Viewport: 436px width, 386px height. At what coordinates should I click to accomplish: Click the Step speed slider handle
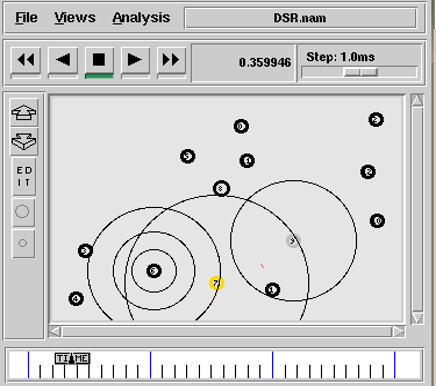[361, 72]
